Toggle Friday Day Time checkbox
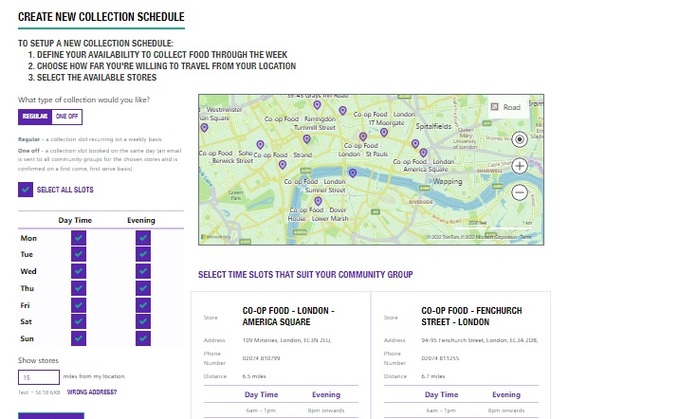Screen dimensions: 679x419 pos(78,305)
